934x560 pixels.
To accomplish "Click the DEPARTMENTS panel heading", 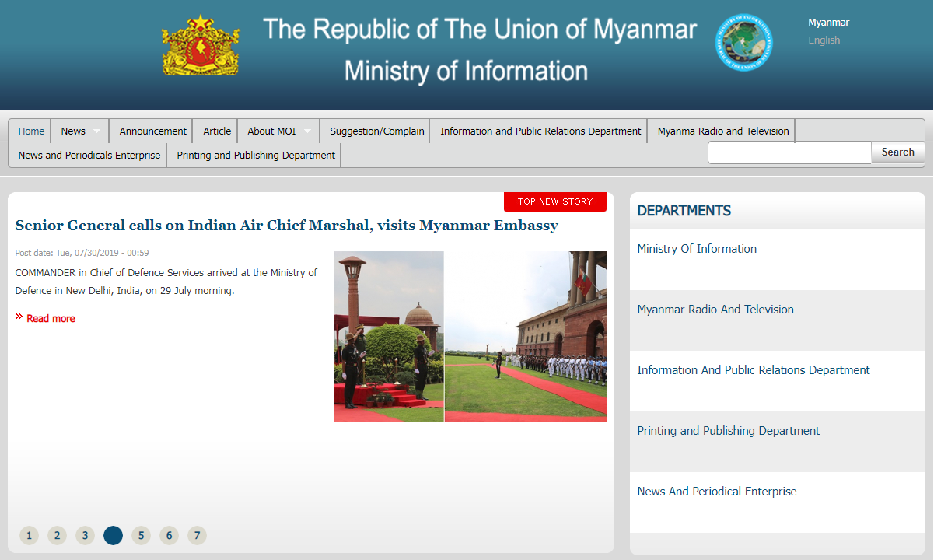I will click(684, 211).
